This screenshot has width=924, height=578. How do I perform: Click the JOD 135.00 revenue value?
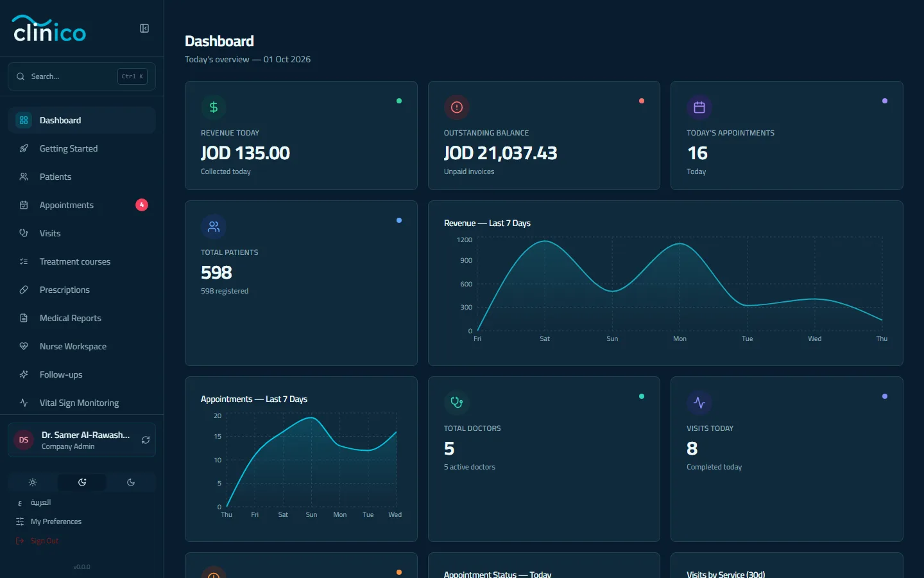[x=245, y=153]
